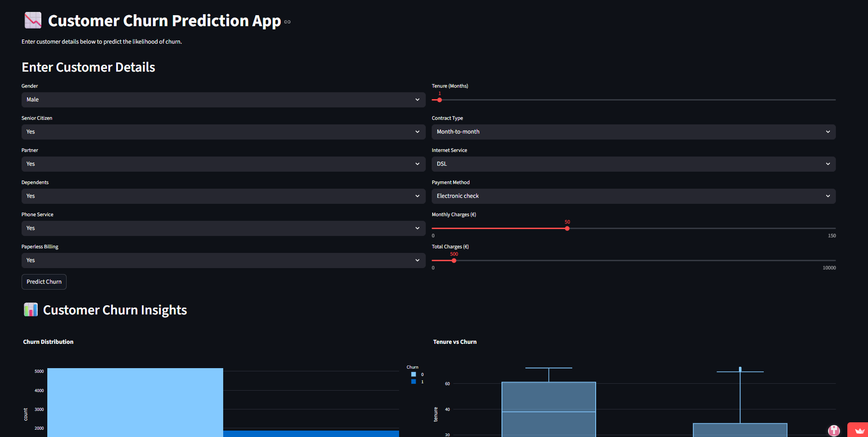The height and width of the screenshot is (437, 868).
Task: Open the Payment Method dropdown
Action: tap(633, 196)
